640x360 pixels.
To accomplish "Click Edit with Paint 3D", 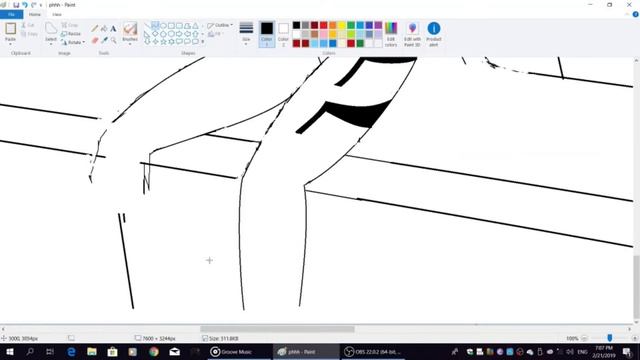I will [412, 34].
